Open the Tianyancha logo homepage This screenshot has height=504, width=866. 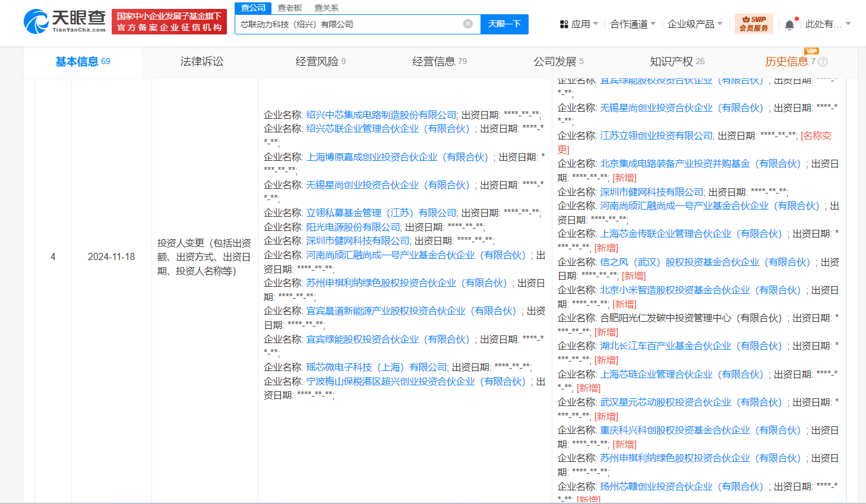coord(65,21)
